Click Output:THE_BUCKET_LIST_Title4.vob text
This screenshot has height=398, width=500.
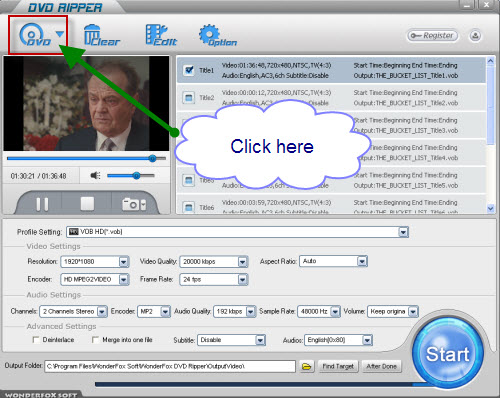tap(407, 158)
